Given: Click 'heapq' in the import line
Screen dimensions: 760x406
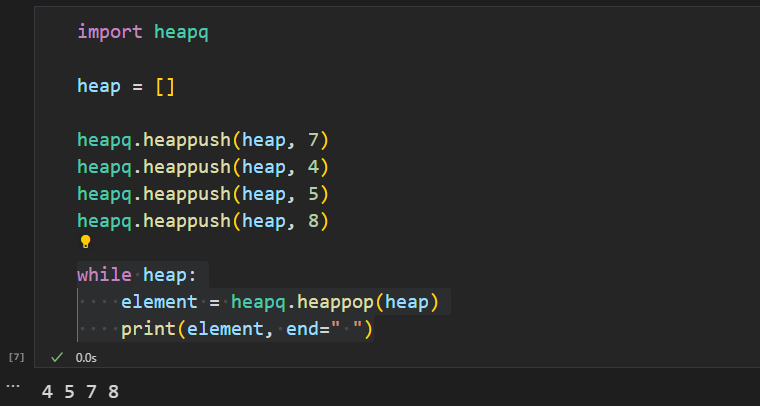Looking at the screenshot, I should click(x=181, y=32).
